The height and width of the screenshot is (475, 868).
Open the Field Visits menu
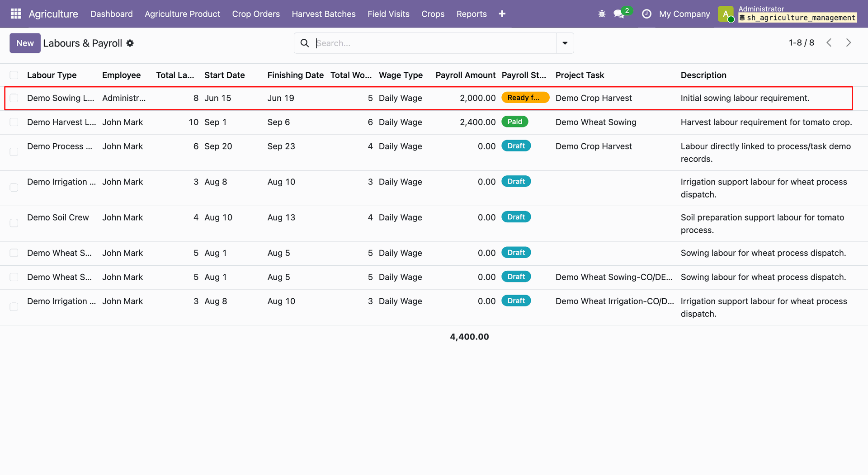(388, 14)
